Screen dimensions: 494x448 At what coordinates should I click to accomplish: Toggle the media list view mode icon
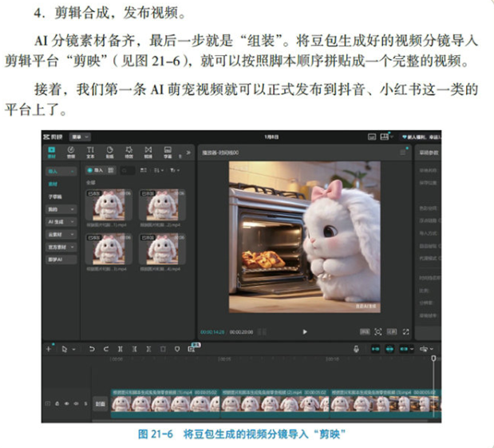point(144,170)
